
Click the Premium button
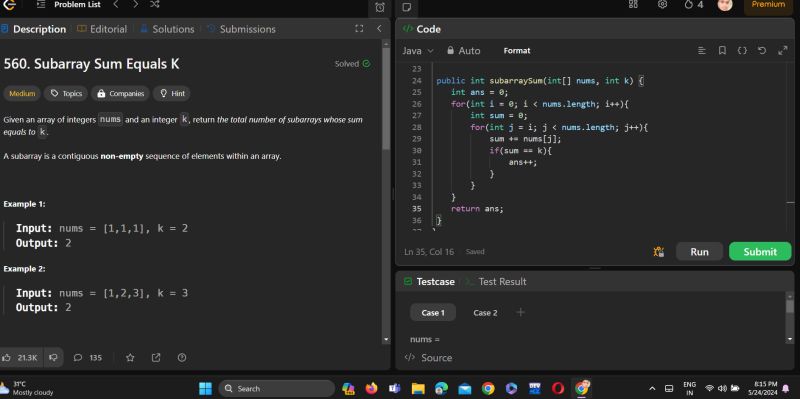pyautogui.click(x=768, y=5)
